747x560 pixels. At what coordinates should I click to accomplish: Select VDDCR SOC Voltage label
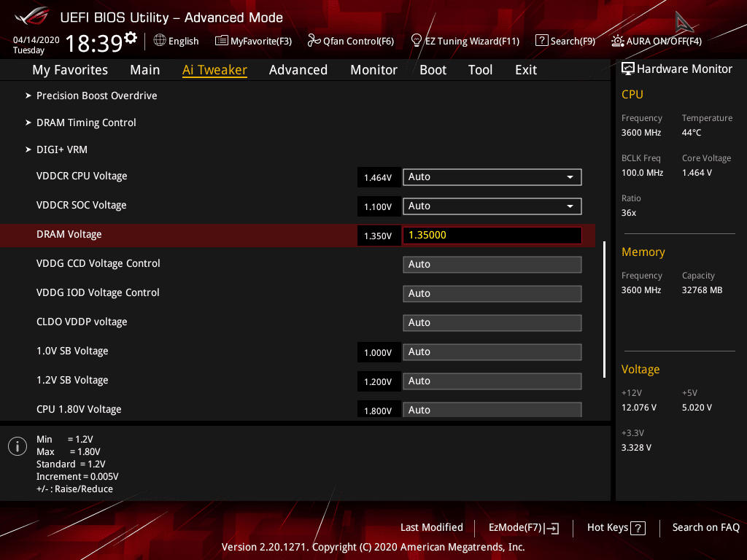pos(82,205)
